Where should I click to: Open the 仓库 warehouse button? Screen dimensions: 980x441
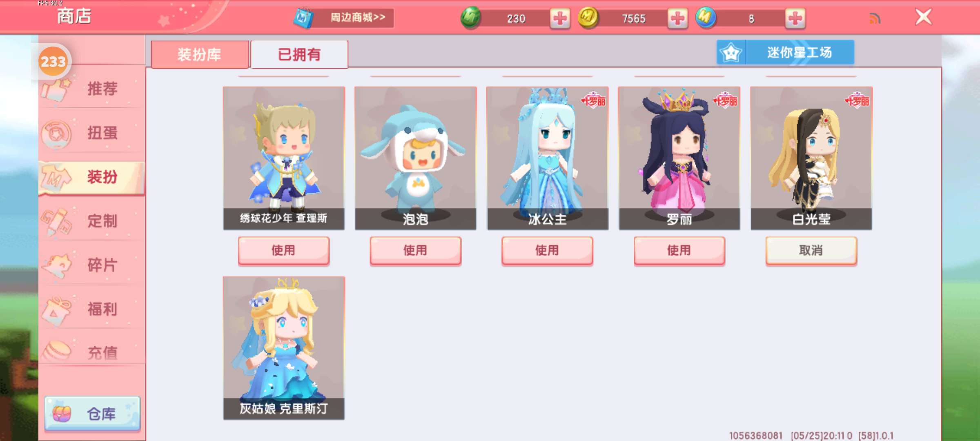(92, 414)
